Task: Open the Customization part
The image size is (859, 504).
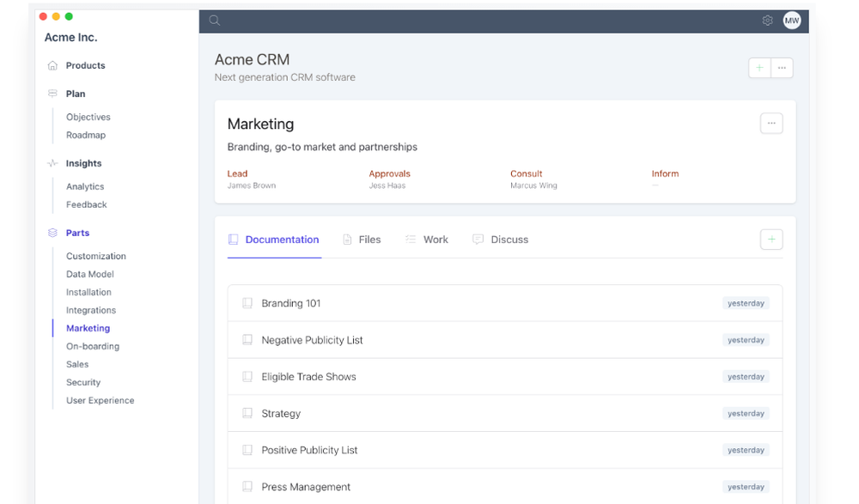Action: coord(96,256)
